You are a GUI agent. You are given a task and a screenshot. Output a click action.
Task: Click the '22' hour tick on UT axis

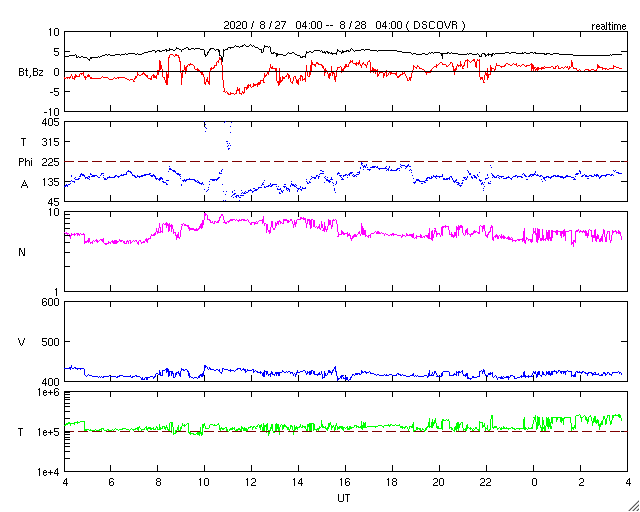pyautogui.click(x=486, y=481)
